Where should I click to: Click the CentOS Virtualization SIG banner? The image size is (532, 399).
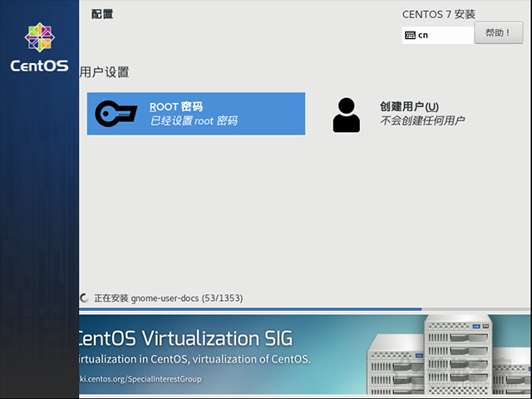(305, 354)
